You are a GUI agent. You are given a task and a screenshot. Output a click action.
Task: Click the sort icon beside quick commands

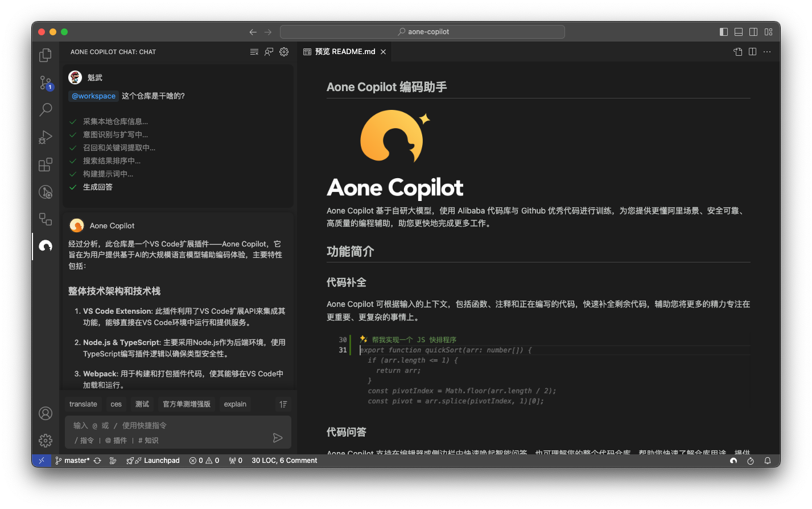(283, 404)
